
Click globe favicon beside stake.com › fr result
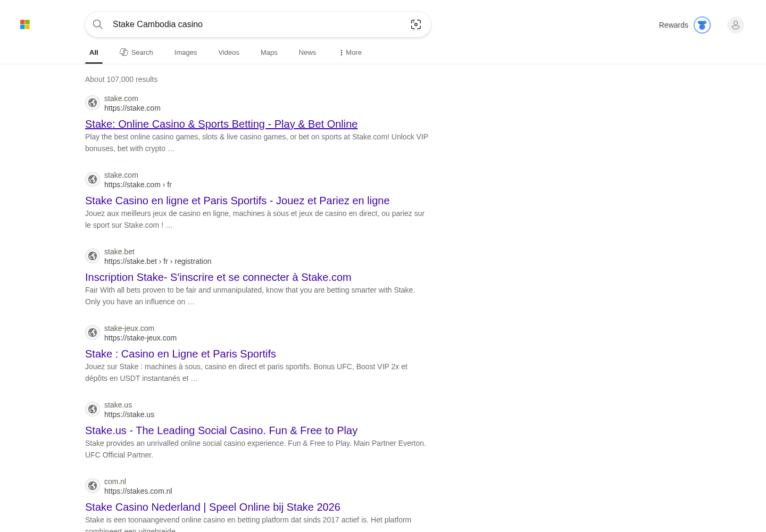point(93,179)
